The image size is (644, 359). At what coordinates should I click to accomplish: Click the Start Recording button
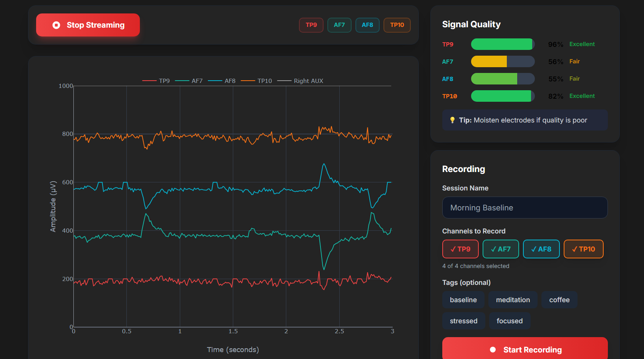pos(524,349)
